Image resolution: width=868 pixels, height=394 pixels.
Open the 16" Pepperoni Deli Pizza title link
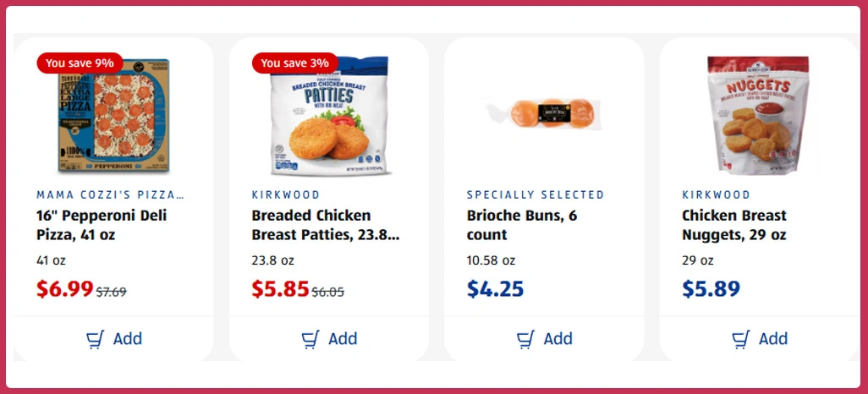102,225
